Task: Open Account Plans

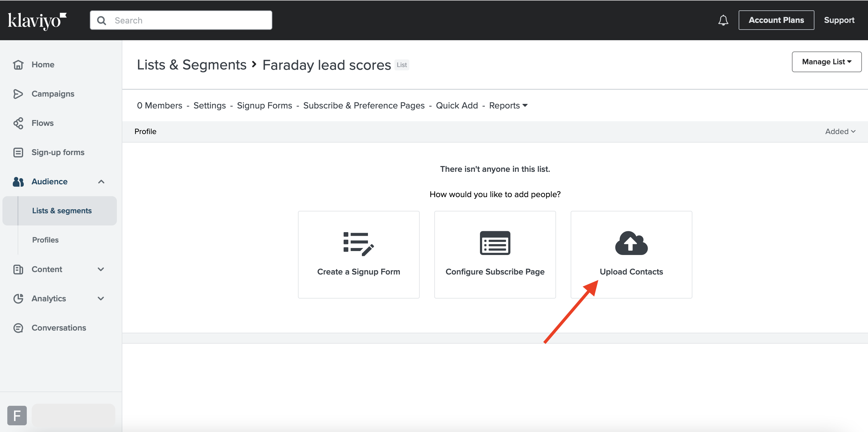Action: click(x=776, y=20)
